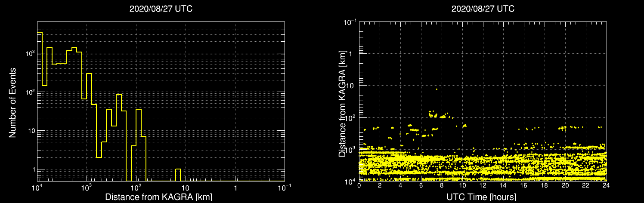Click the 2 hour tick on UTC Time axis

[x=380, y=185]
